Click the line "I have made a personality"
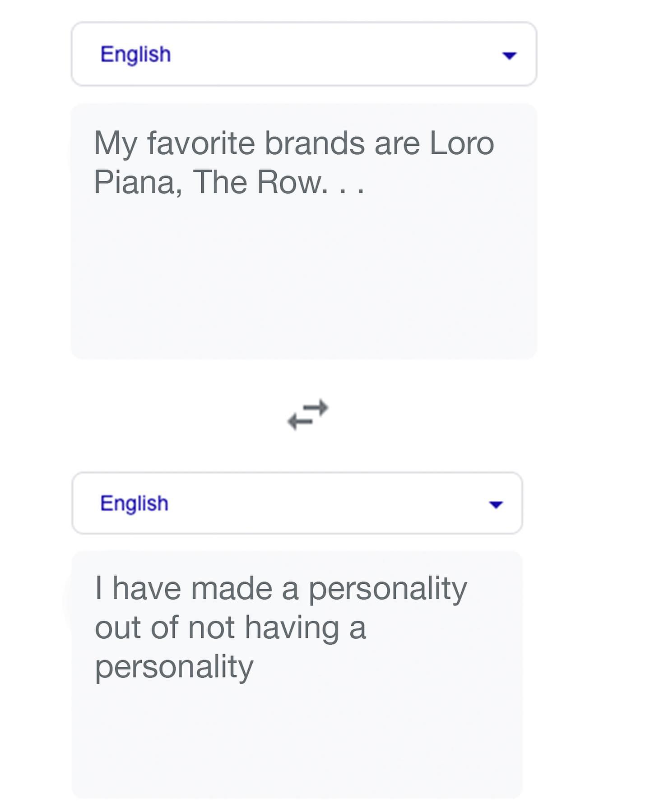 [280, 589]
